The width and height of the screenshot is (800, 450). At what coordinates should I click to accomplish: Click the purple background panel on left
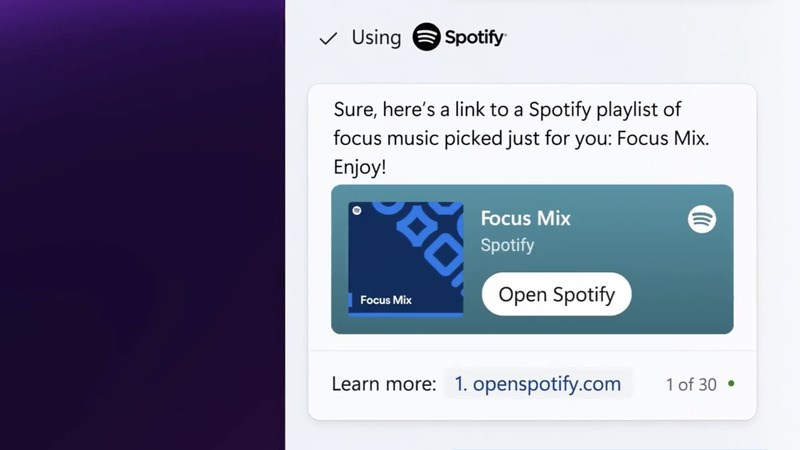[x=142, y=225]
